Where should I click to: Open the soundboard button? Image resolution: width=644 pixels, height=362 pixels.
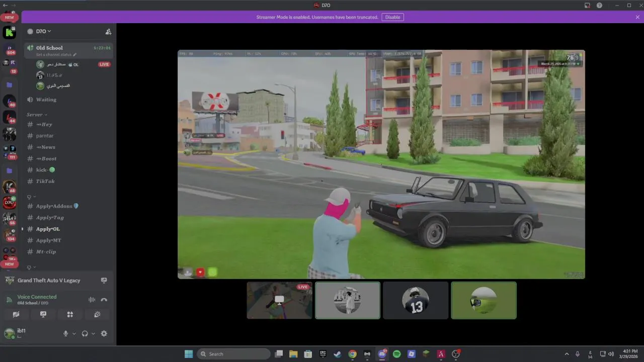coord(97,314)
